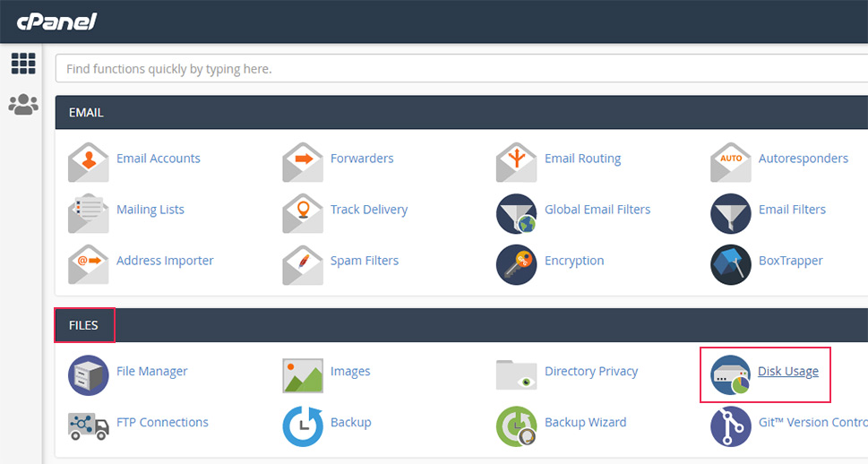Screen dimensions: 868x464
Task: Click the Email Routing envelope icon
Action: [x=517, y=162]
